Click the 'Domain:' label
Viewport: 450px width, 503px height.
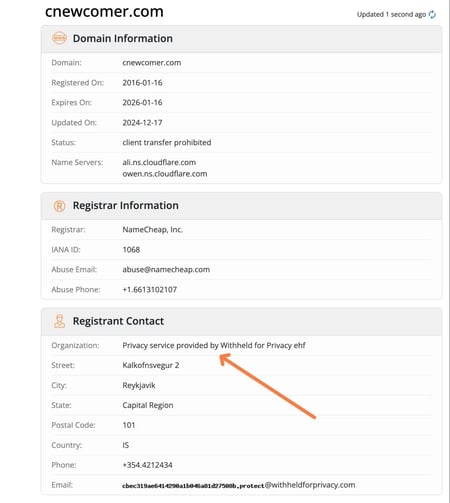[x=66, y=63]
